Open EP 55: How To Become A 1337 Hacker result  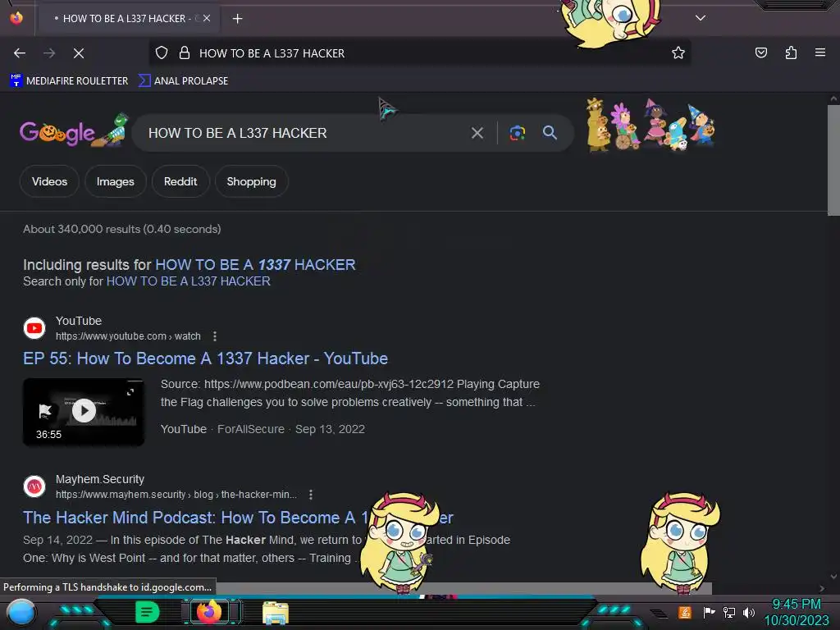pyautogui.click(x=205, y=358)
